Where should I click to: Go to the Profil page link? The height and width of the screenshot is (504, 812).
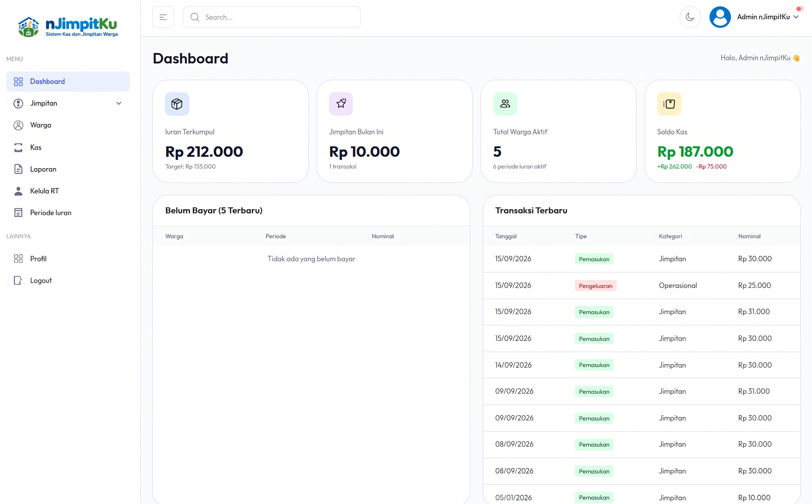click(x=68, y=259)
